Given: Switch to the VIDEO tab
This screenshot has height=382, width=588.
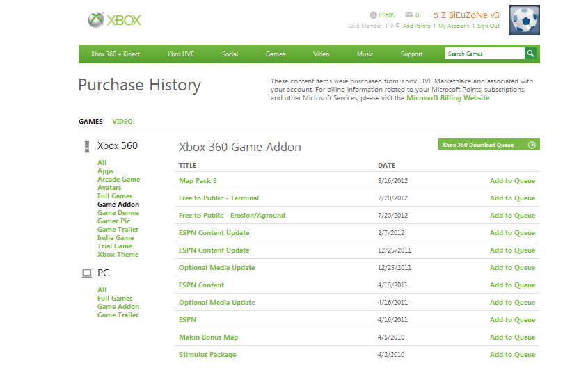Looking at the screenshot, I should pos(122,122).
